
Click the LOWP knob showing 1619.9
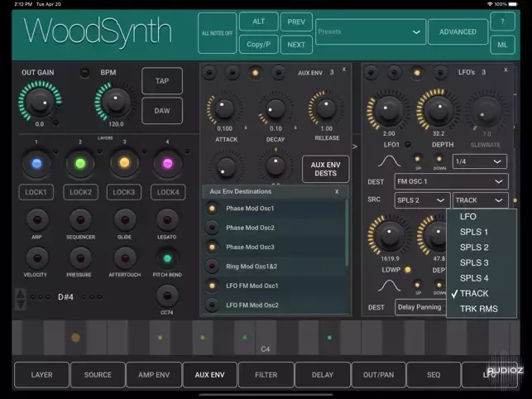point(390,235)
